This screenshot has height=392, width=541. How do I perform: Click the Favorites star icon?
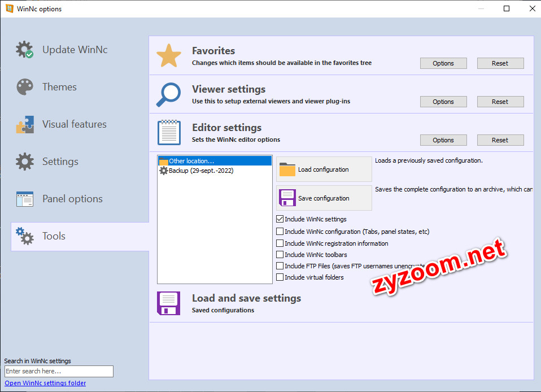pos(169,55)
